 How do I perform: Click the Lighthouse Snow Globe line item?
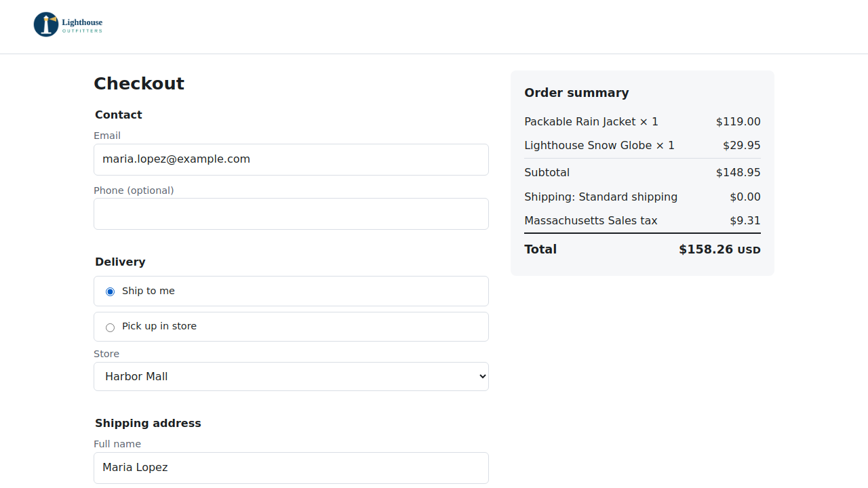(642, 146)
